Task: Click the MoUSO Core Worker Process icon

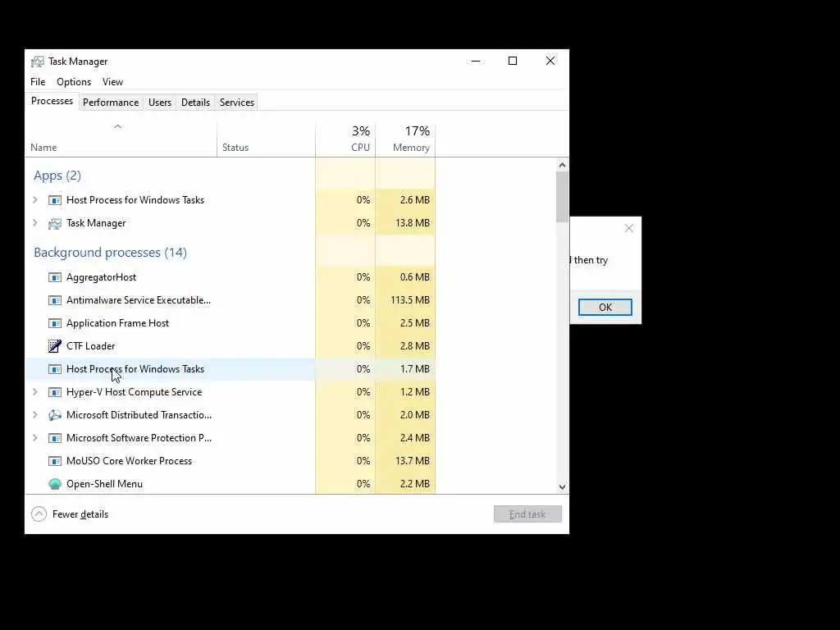Action: coord(55,461)
